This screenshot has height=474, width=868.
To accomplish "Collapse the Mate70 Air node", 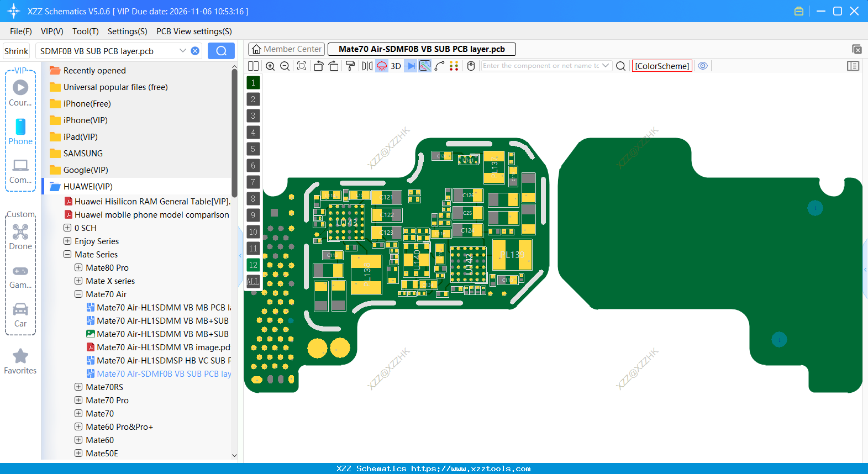I will [78, 294].
